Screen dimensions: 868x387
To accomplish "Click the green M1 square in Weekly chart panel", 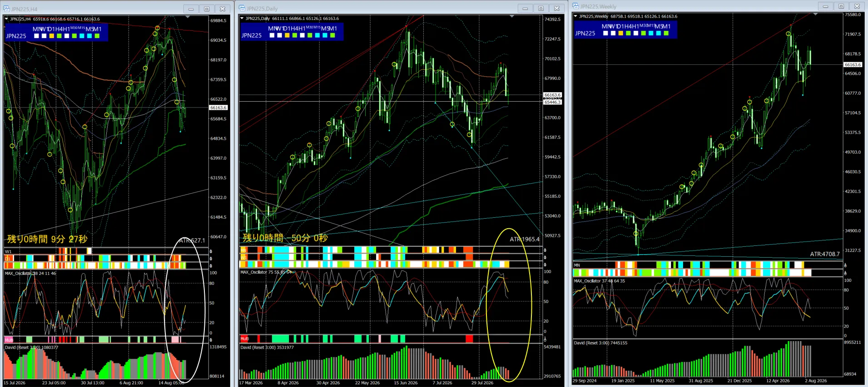I will tap(666, 33).
